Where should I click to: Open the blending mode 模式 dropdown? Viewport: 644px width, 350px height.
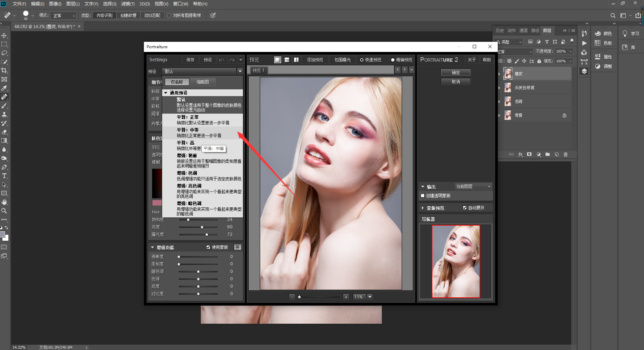[x=63, y=16]
